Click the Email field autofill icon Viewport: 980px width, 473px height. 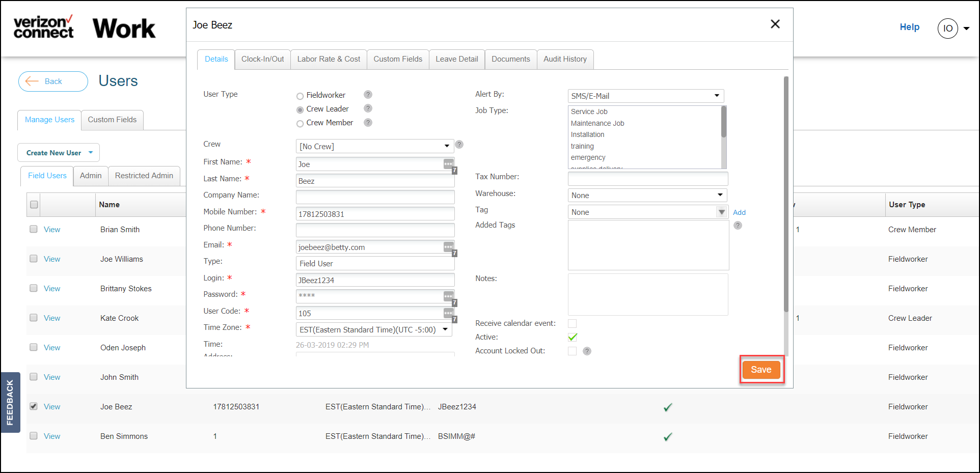pos(448,247)
